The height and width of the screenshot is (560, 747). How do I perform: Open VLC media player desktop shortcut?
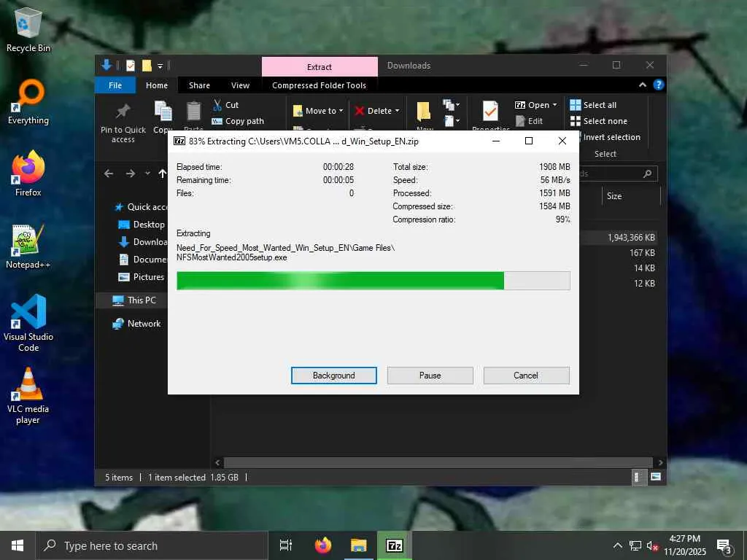pos(28,395)
